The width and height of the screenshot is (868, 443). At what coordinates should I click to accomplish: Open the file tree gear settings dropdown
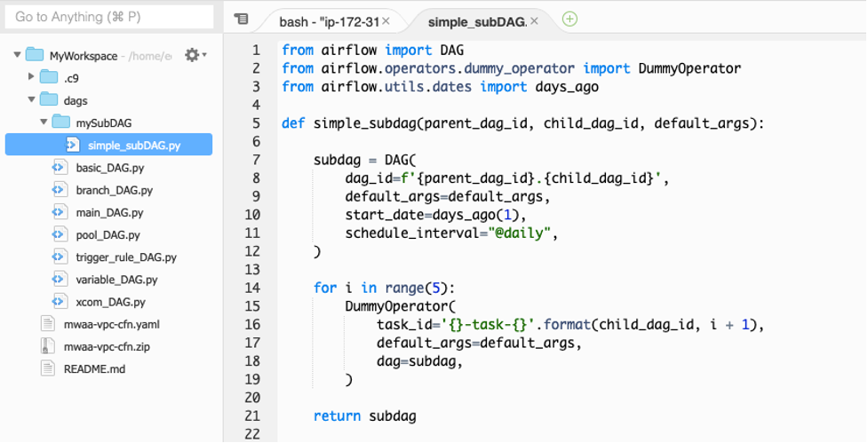coord(195,55)
